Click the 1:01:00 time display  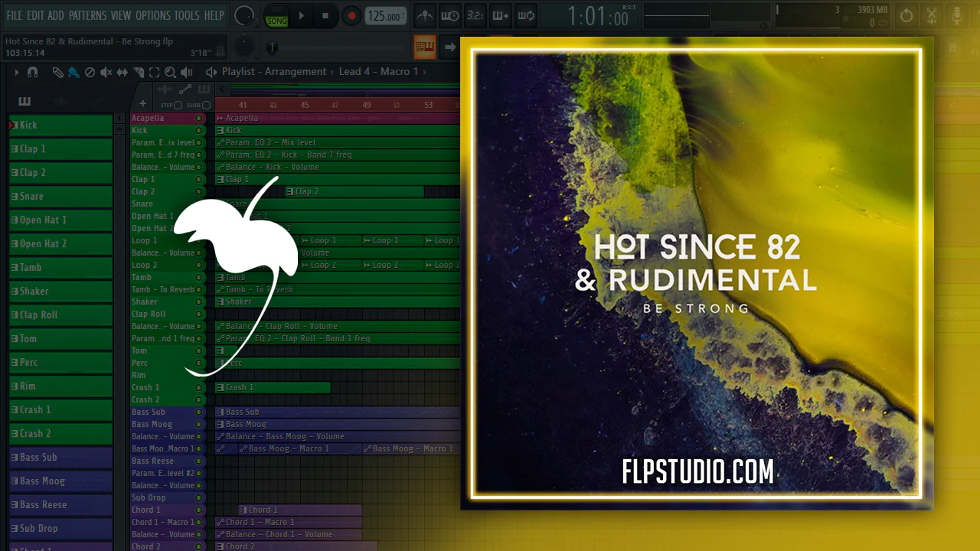[x=597, y=16]
